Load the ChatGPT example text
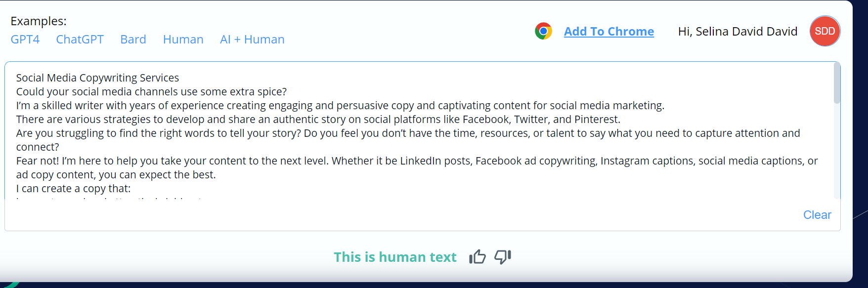The width and height of the screenshot is (868, 288). tap(80, 40)
